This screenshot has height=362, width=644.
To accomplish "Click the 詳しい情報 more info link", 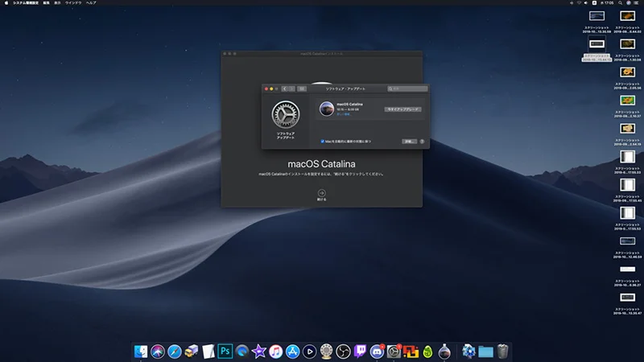I will [x=343, y=114].
